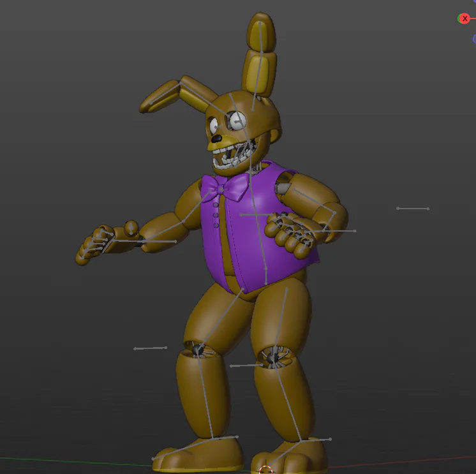Click the red X axis gizmo handle
The width and height of the screenshot is (476, 474).
tap(464, 19)
